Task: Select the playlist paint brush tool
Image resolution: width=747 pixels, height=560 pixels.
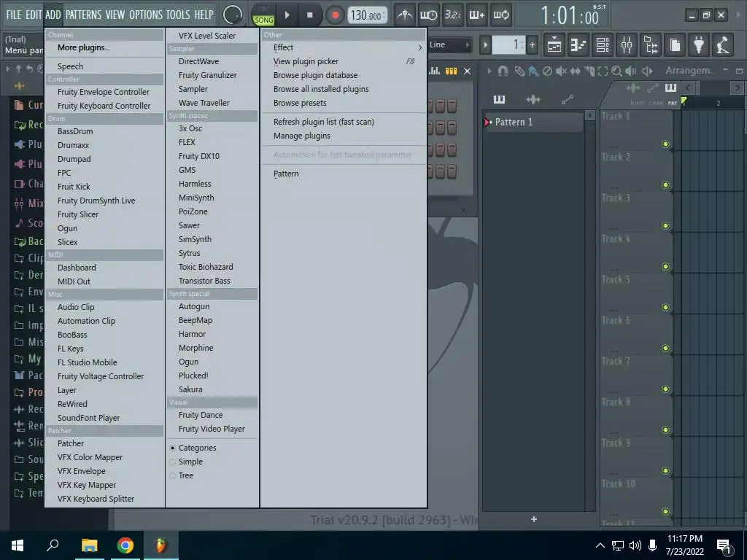Action: click(x=533, y=71)
